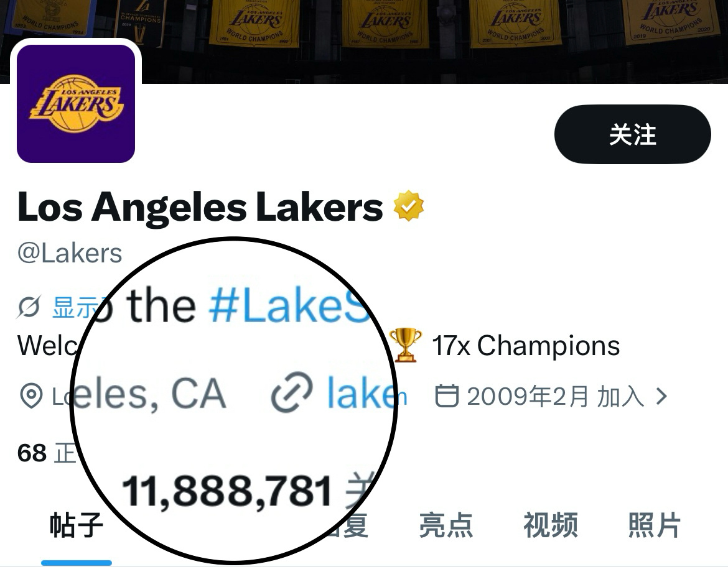Click the calendar joined-date icon

pyautogui.click(x=447, y=396)
